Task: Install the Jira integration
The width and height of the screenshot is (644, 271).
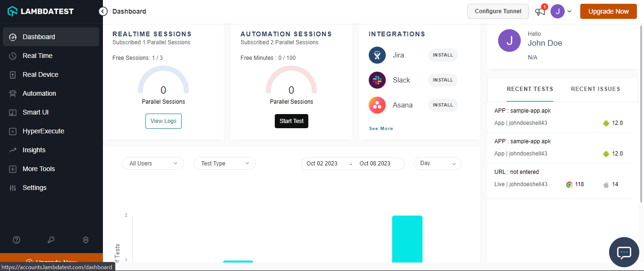Action: [443, 55]
